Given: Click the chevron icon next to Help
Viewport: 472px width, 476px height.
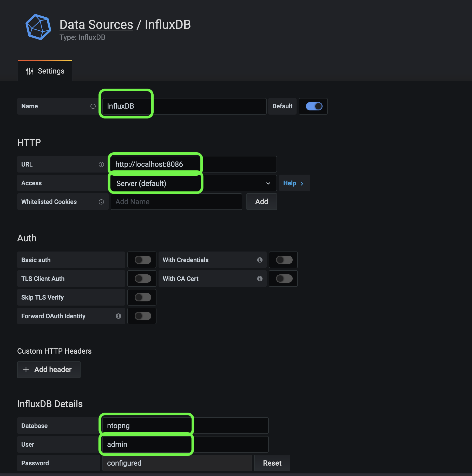Looking at the screenshot, I should [302, 184].
